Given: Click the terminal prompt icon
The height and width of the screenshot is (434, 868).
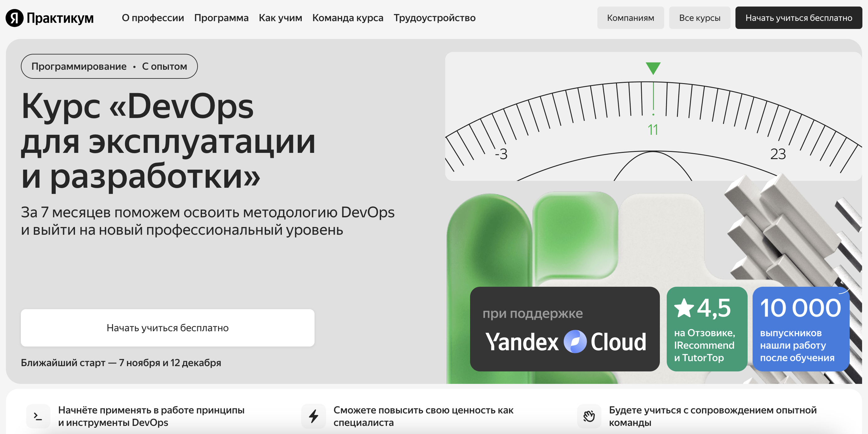Looking at the screenshot, I should coord(38,417).
